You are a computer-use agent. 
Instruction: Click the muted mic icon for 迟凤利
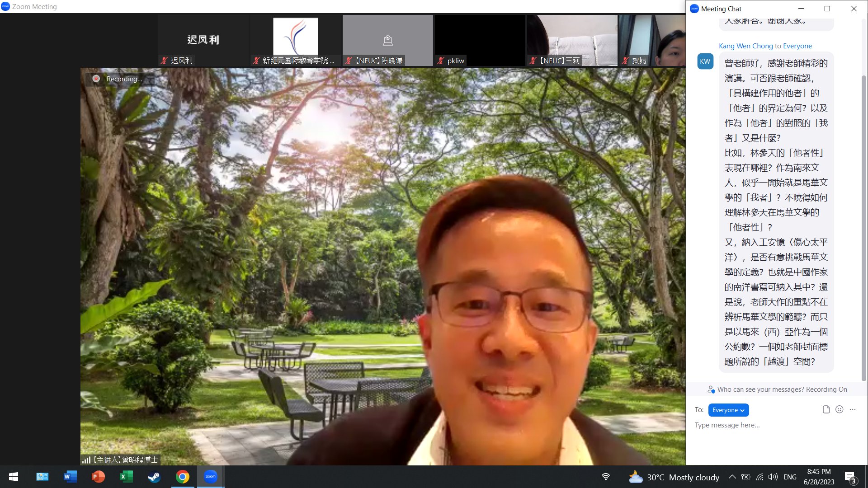point(164,61)
